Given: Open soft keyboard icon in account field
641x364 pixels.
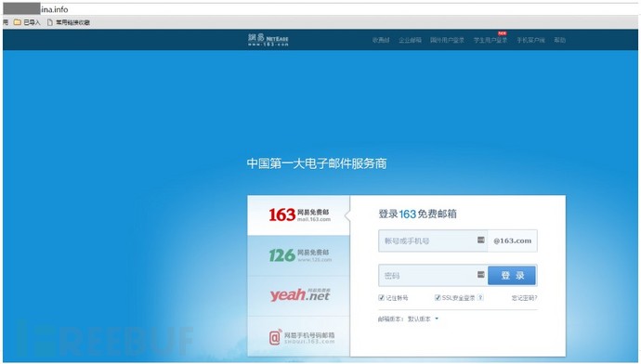Looking at the screenshot, I should point(481,240).
